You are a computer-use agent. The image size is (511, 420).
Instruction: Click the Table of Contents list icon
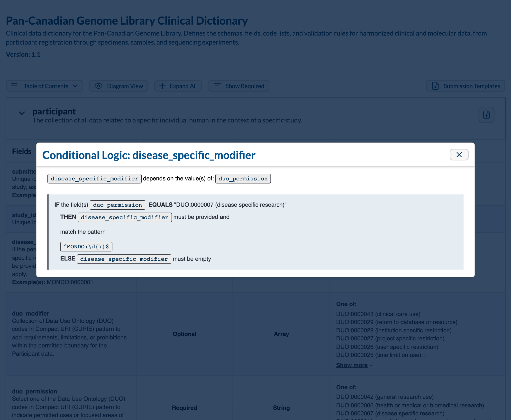(x=15, y=86)
